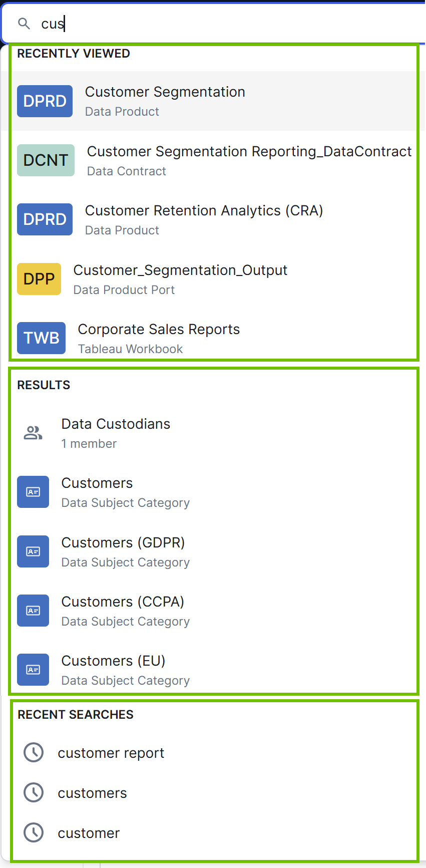This screenshot has height=868, width=426.
Task: Select the Customers (CCPA) result
Action: pyautogui.click(x=123, y=602)
